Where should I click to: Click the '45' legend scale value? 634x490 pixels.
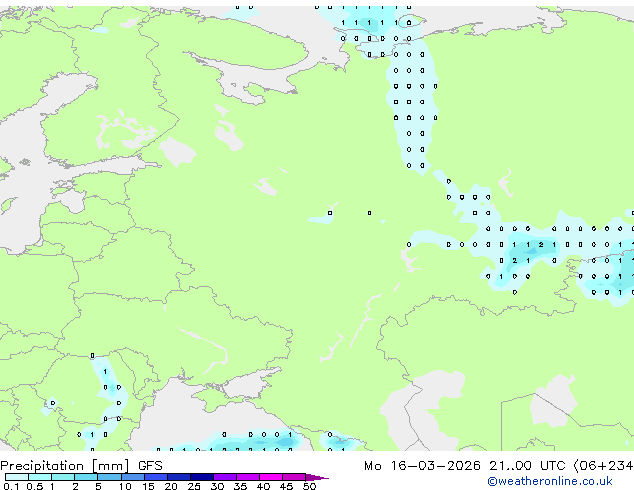286,486
